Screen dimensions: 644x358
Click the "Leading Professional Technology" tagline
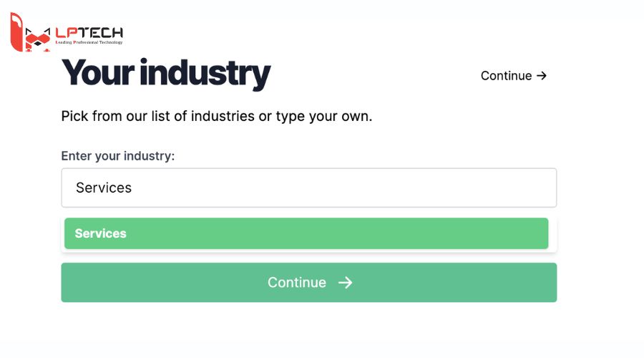89,43
